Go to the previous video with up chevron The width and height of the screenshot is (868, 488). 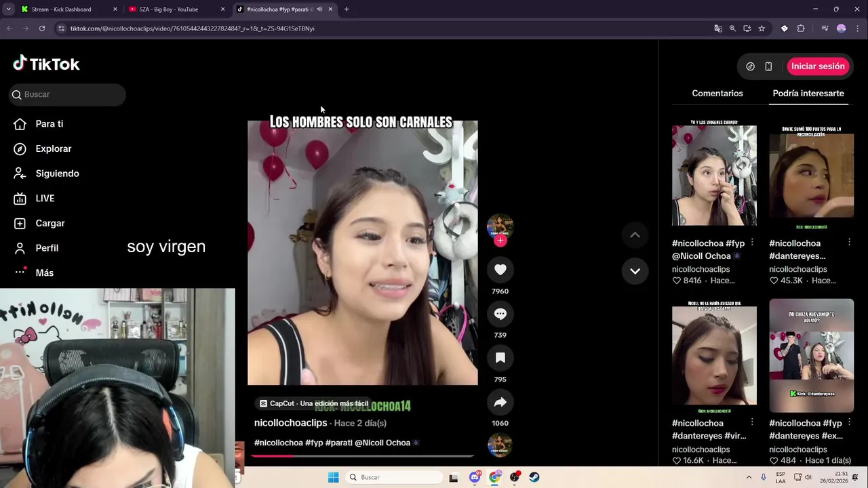coord(635,235)
